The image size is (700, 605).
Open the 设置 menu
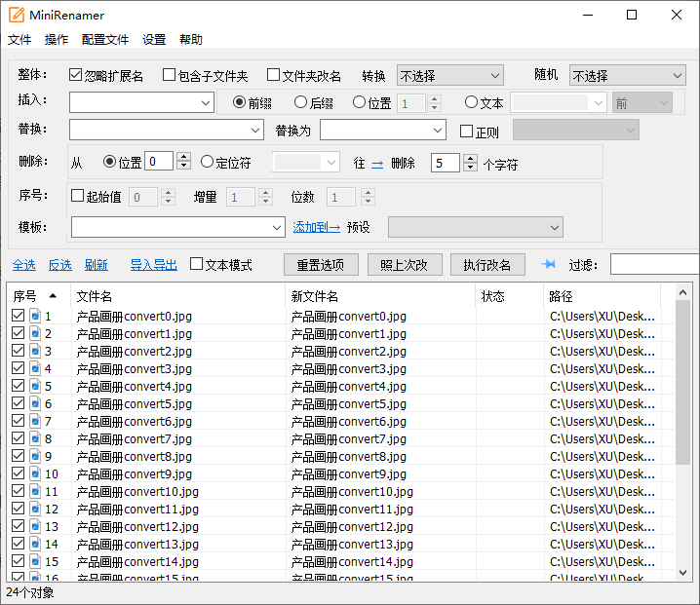[x=154, y=40]
